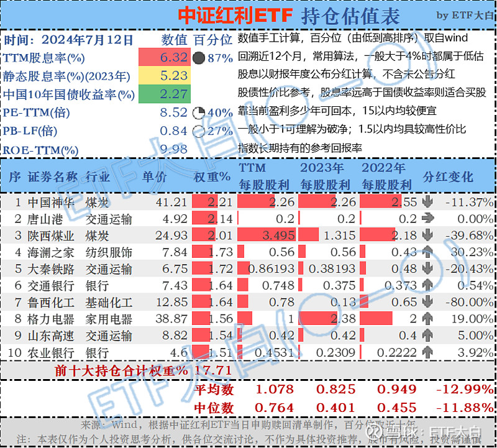497x448 pixels.
Task: Click the 平均数 TTM value 1.078
Action: pyautogui.click(x=275, y=389)
